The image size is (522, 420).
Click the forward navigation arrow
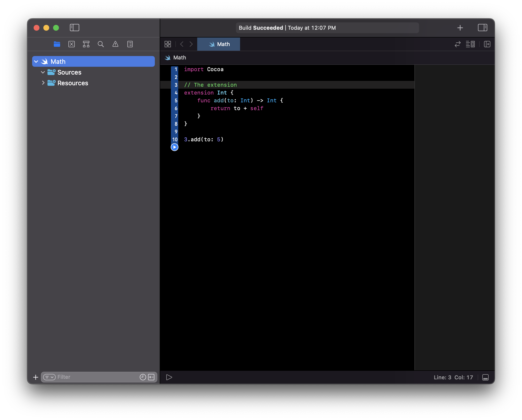[x=191, y=44]
